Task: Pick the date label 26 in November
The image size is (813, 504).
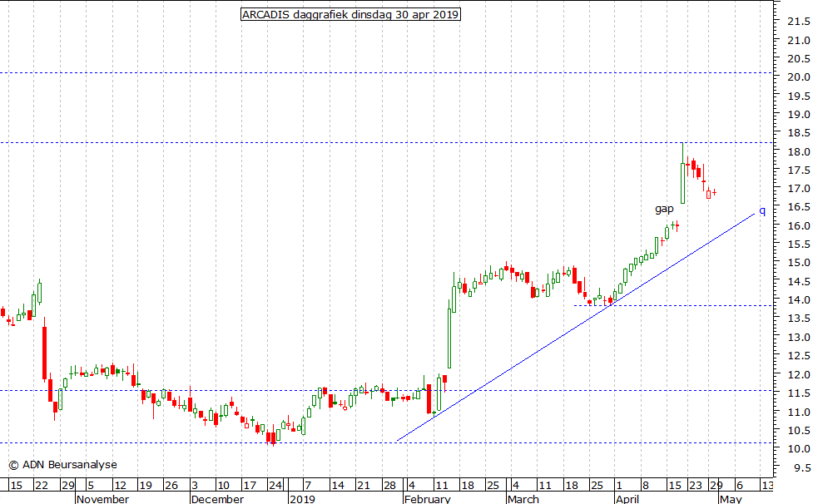Action: (171, 486)
